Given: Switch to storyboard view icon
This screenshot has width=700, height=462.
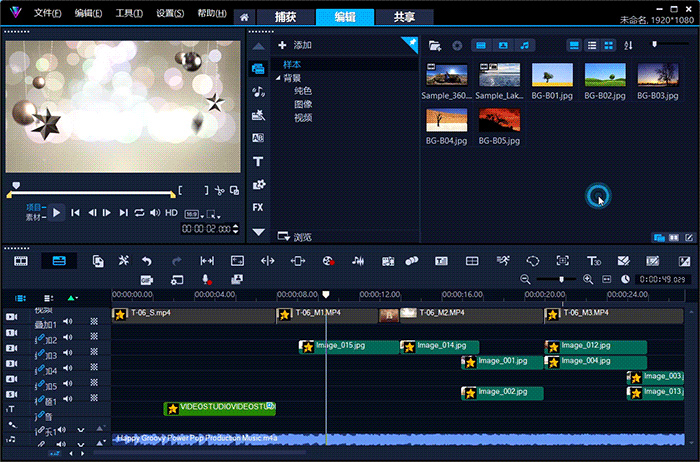Looking at the screenshot, I should [x=20, y=260].
